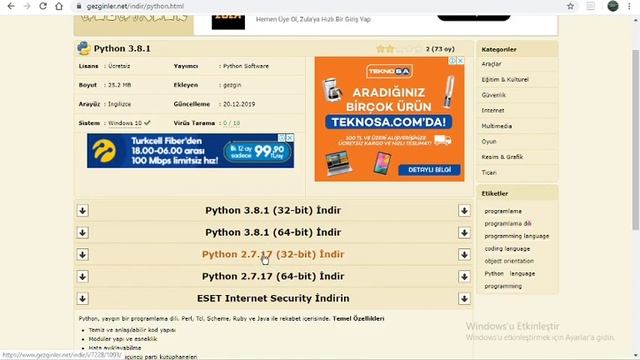Open the browser three-dot menu
Viewport: 640px width, 360px height.
pyautogui.click(x=629, y=6)
